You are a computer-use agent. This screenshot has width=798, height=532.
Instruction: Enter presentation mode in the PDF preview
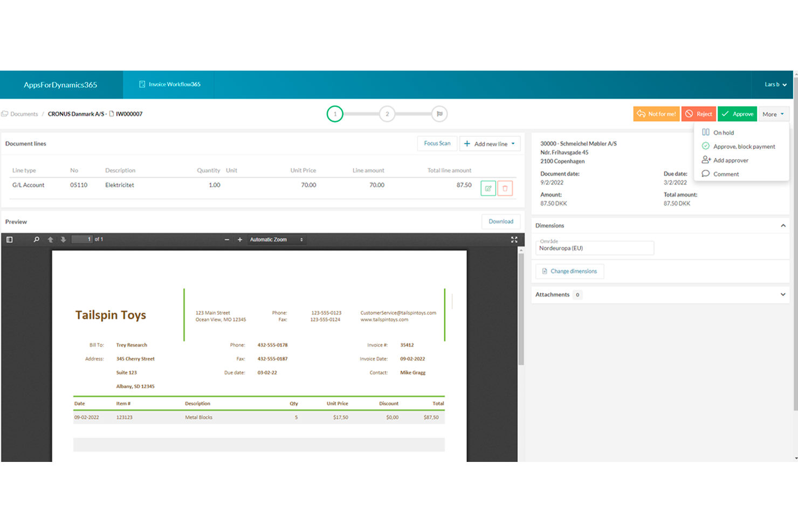514,239
